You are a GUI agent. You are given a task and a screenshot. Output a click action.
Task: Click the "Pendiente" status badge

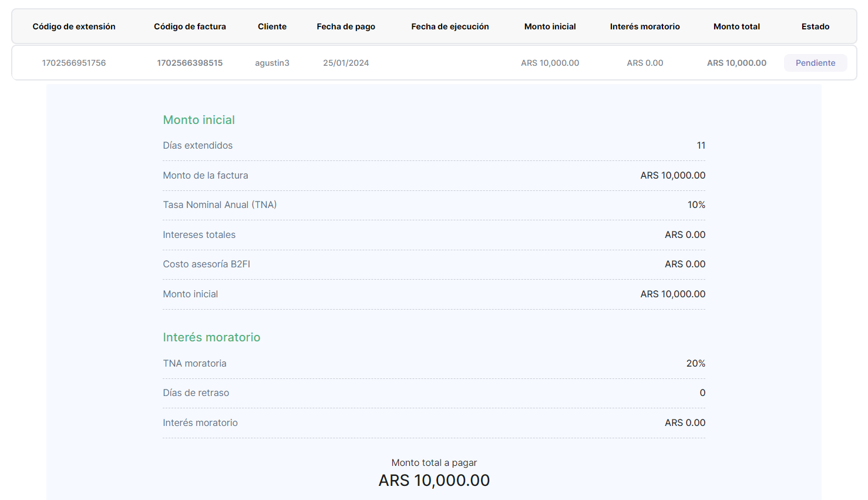[x=815, y=63]
